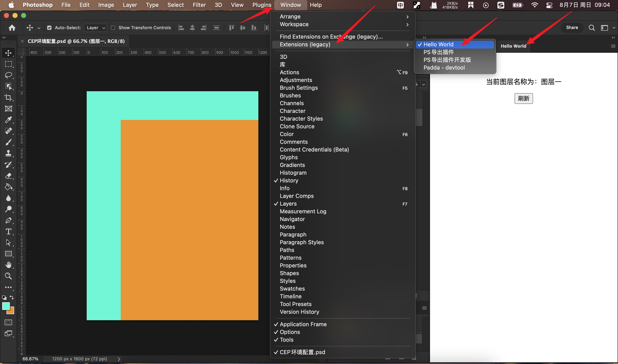Select the Dodge tool
Viewport: 618px width, 364px height.
pyautogui.click(x=8, y=209)
